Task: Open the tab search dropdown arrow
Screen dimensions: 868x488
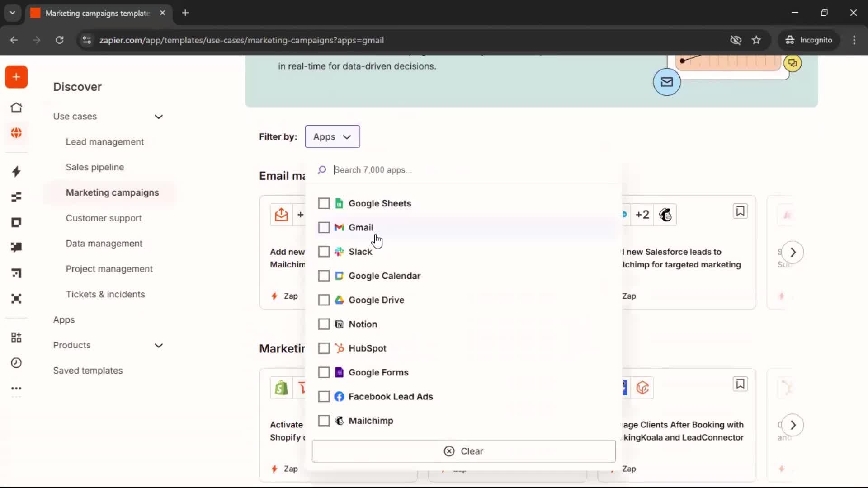Action: [13, 13]
